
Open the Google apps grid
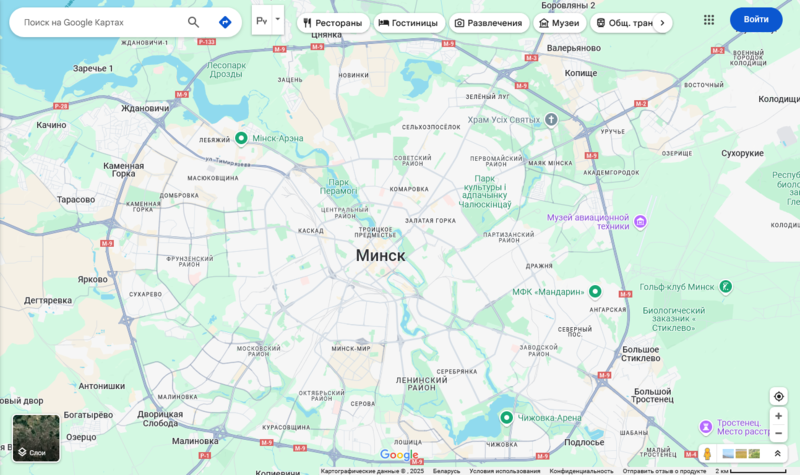point(709,20)
